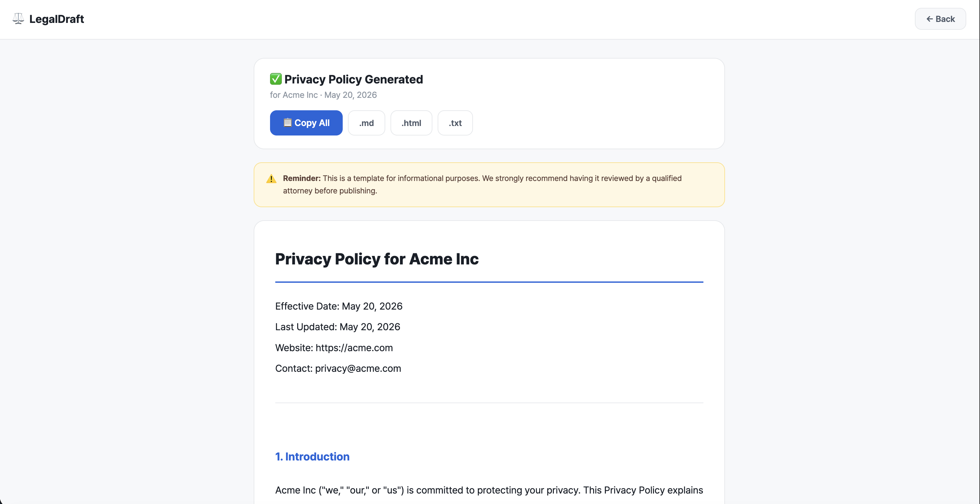Click the left arrow in Back button
This screenshot has height=504, width=980.
pyautogui.click(x=929, y=19)
